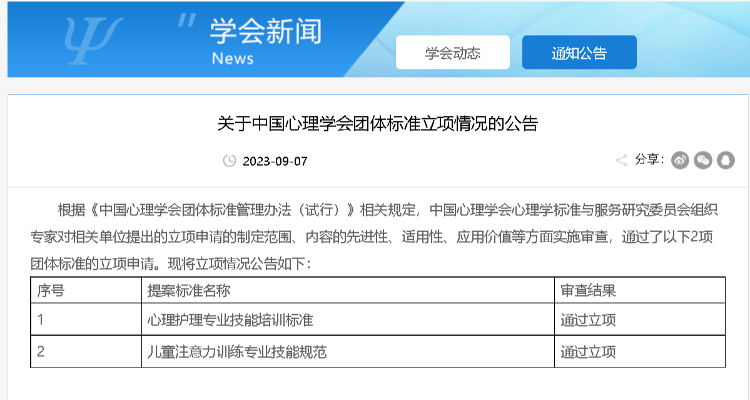Select the publish date 2023-09-07

click(x=275, y=161)
